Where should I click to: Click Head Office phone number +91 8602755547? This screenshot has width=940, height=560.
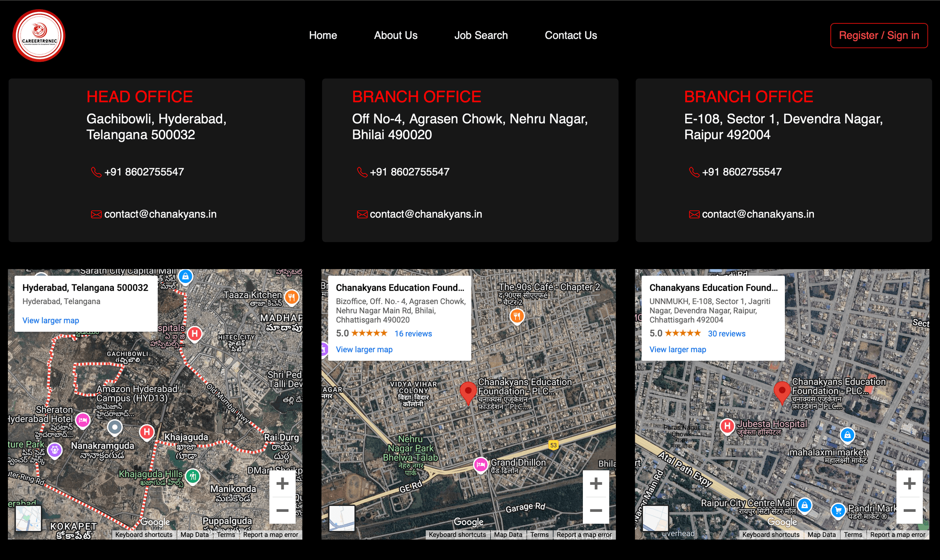pos(144,172)
